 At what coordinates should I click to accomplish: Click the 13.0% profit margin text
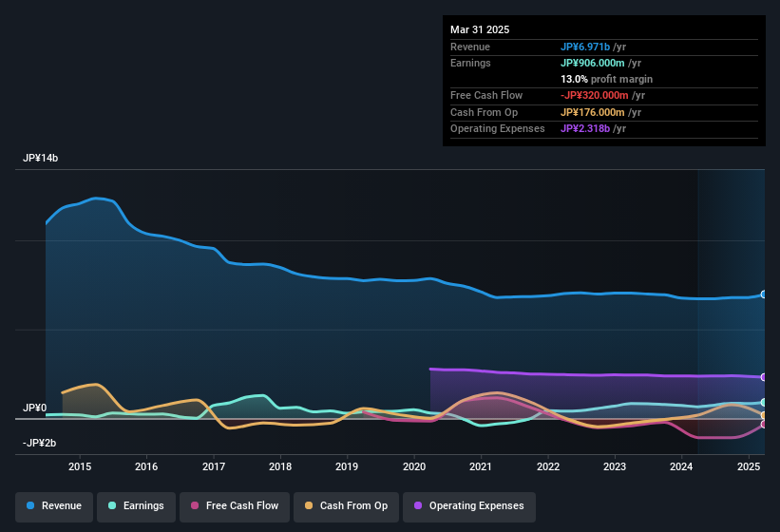(606, 79)
